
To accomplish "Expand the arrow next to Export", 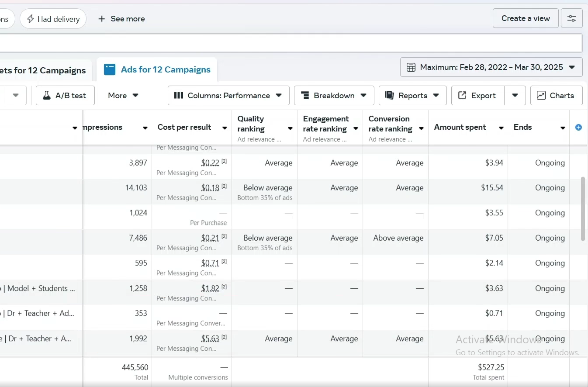I will tap(515, 96).
